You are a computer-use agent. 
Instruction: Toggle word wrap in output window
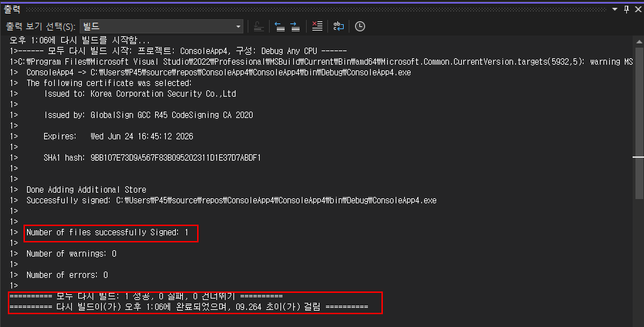coord(339,26)
